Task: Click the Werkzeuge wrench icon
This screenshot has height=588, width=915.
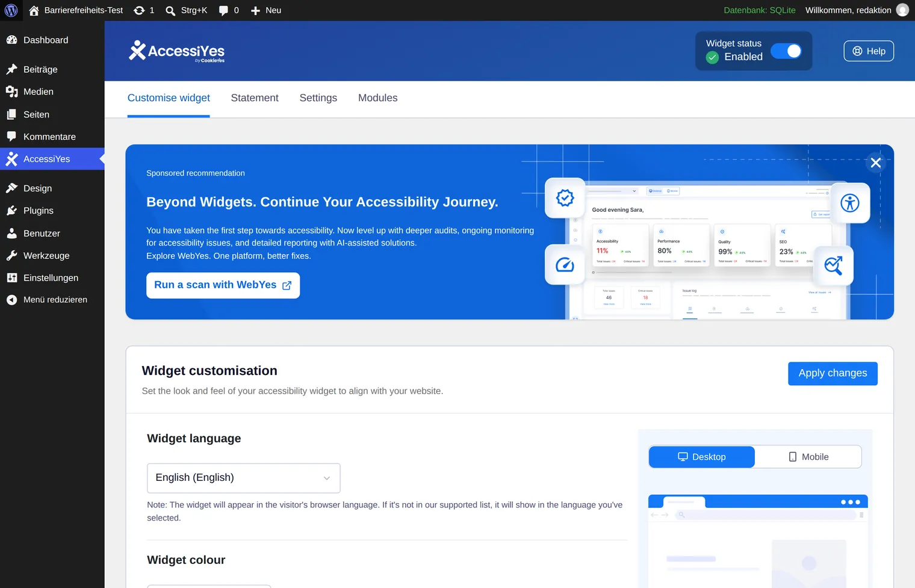Action: pyautogui.click(x=11, y=256)
